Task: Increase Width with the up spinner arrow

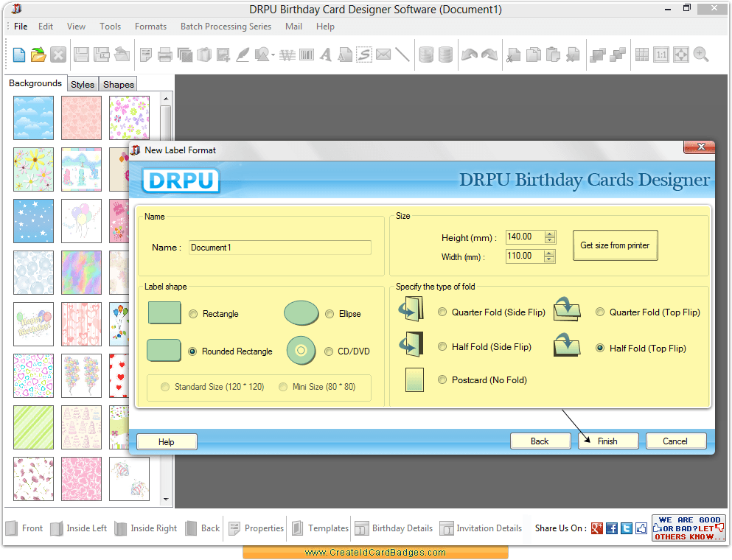Action: pyautogui.click(x=549, y=253)
